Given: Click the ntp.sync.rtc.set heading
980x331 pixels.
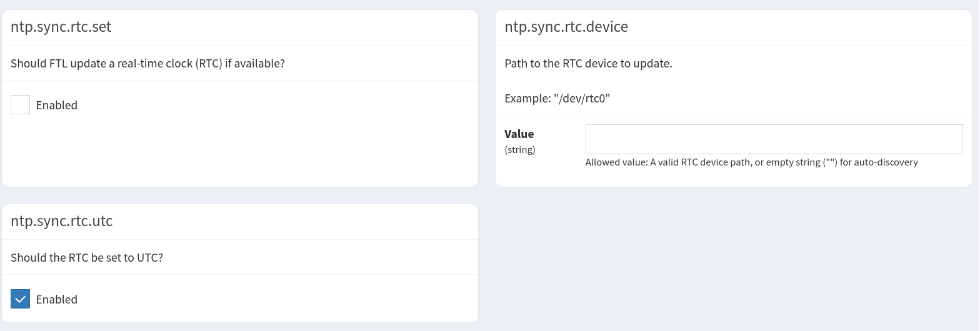Looking at the screenshot, I should click(x=61, y=27).
